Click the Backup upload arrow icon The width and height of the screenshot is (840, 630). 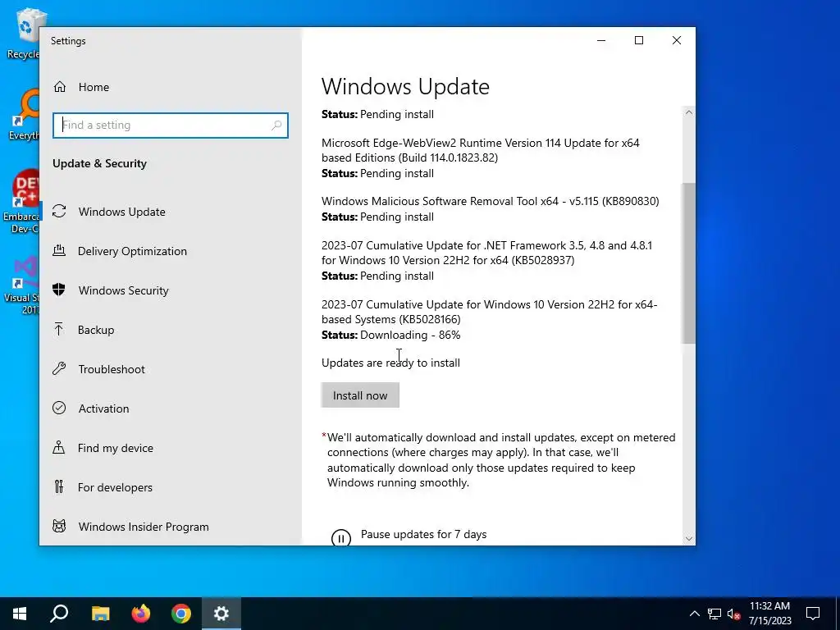(x=59, y=329)
